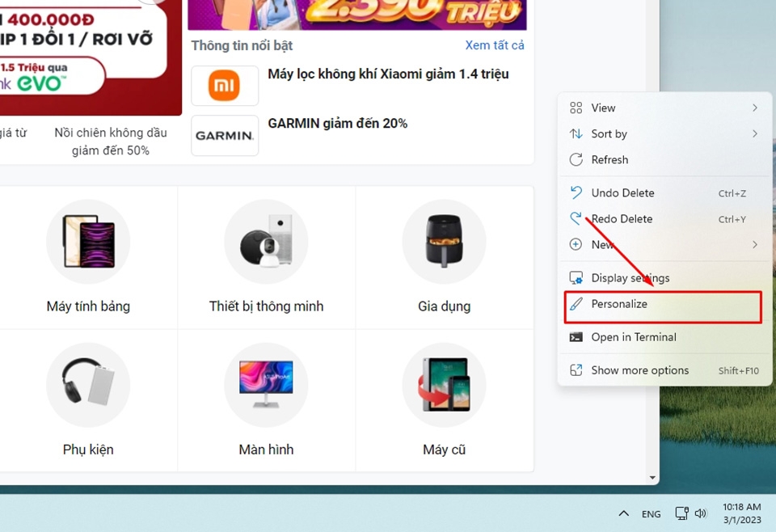Choose Refresh from the context menu
The height and width of the screenshot is (532, 776).
[664, 159]
